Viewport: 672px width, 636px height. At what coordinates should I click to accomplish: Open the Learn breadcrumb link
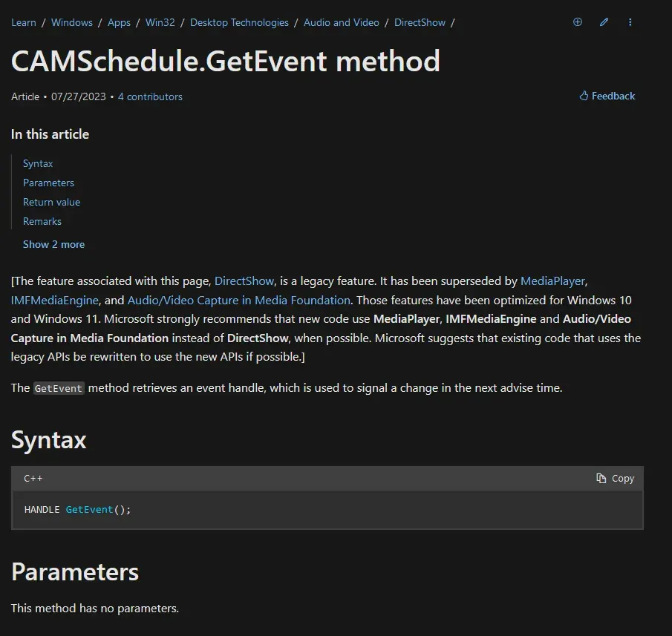click(24, 22)
